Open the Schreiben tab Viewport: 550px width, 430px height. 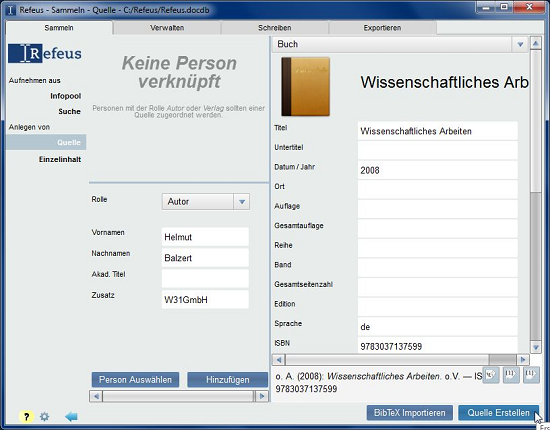point(275,28)
